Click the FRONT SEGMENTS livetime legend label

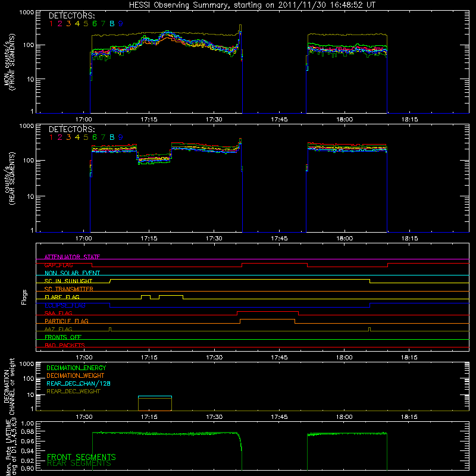click(82, 457)
